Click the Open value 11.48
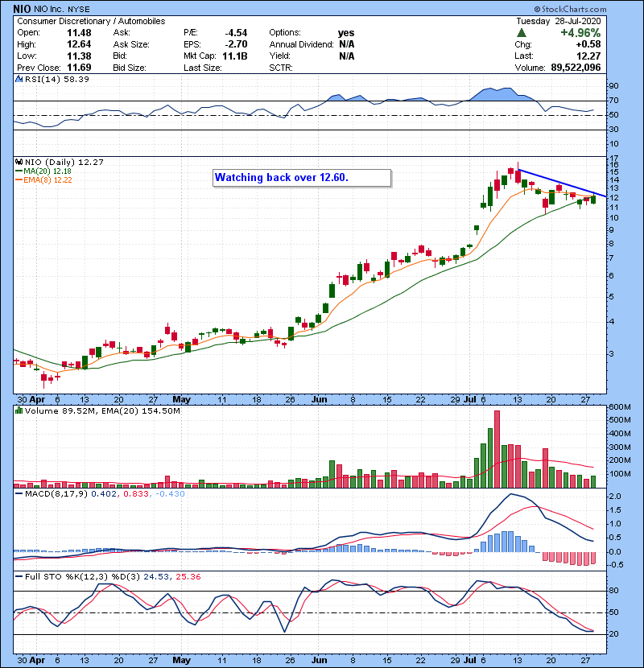The height and width of the screenshot is (668, 644). (79, 33)
